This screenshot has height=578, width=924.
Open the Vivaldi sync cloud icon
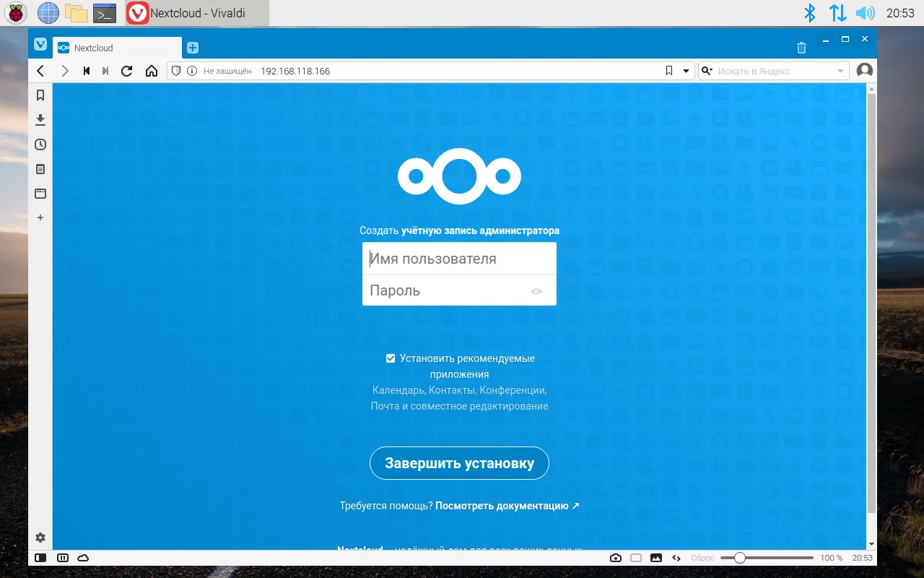coord(83,558)
